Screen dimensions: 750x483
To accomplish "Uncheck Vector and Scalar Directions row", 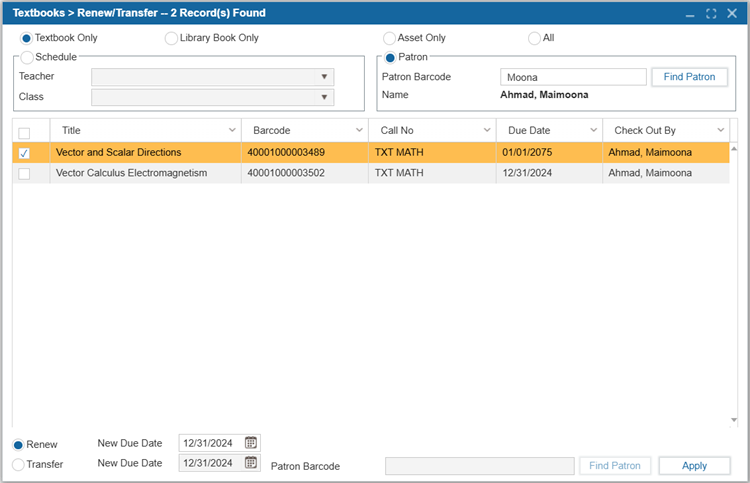I will 24,153.
